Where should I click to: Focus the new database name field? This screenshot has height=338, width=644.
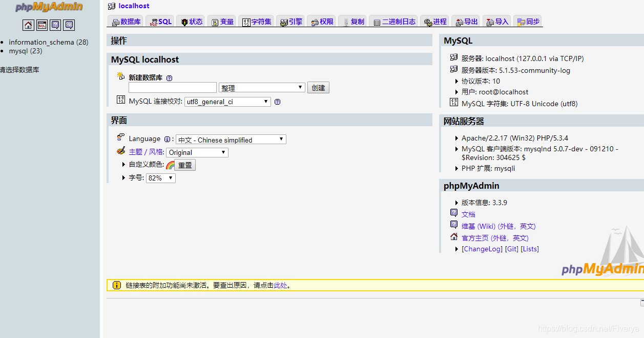(x=173, y=88)
